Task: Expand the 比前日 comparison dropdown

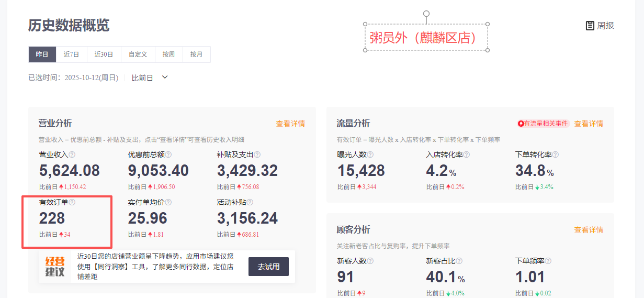Action: point(150,78)
